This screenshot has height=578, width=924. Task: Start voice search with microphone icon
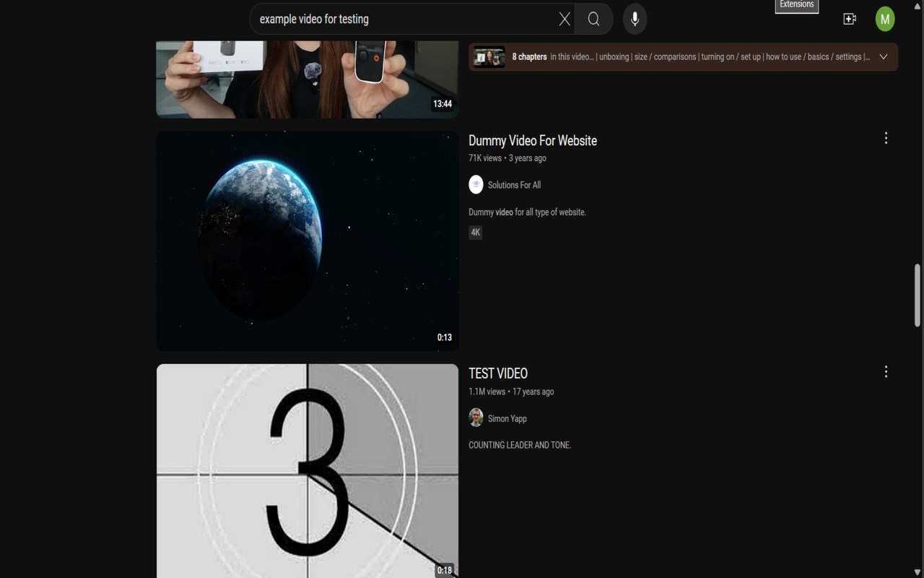[635, 20]
